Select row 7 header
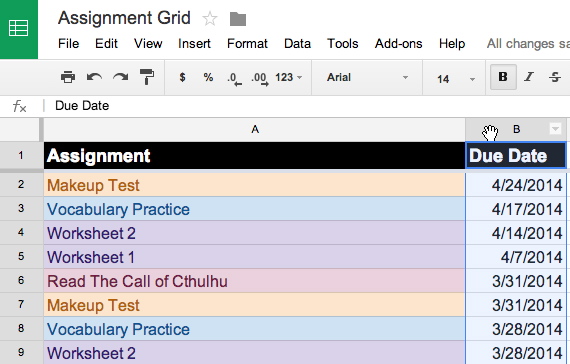Viewport: 570px width, 364px height. coord(21,304)
